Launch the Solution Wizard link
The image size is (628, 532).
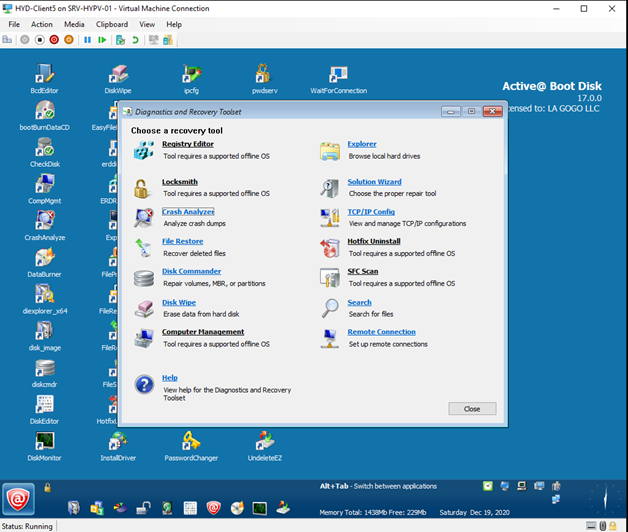pyautogui.click(x=374, y=181)
